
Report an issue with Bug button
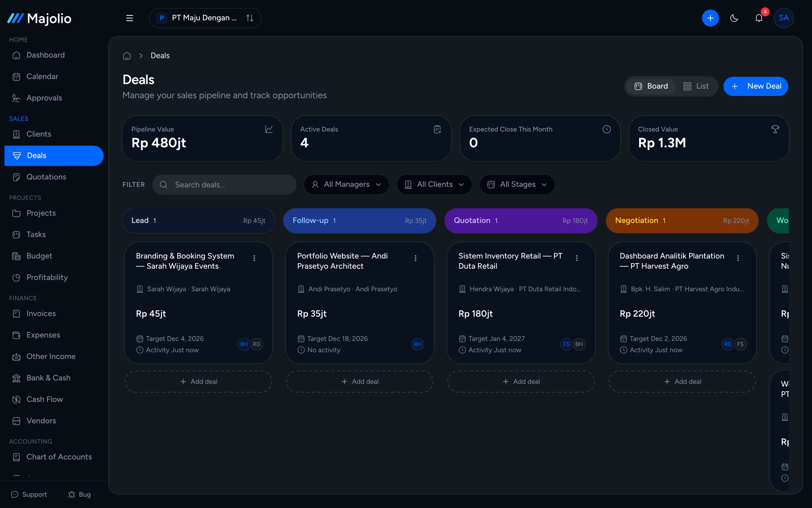[x=80, y=494]
